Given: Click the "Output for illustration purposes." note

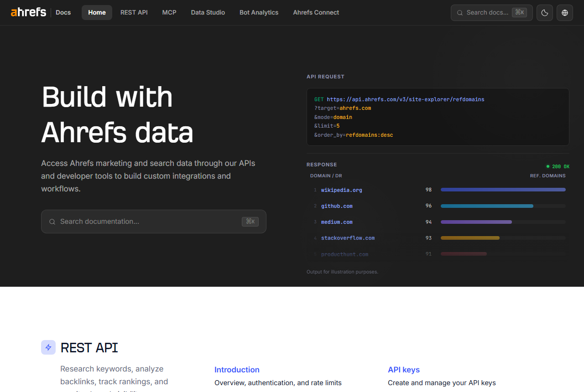Looking at the screenshot, I should coord(343,272).
